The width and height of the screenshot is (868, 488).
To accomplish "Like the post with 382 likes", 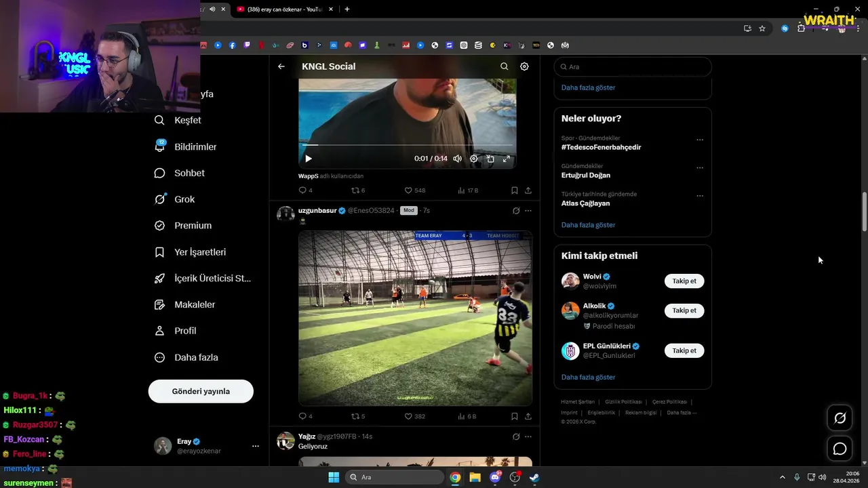I will (x=415, y=416).
